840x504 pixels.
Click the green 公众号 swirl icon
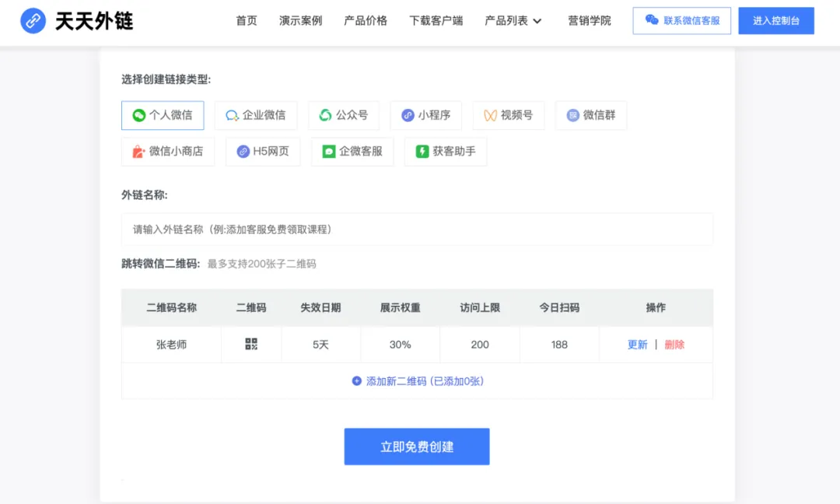tap(325, 115)
